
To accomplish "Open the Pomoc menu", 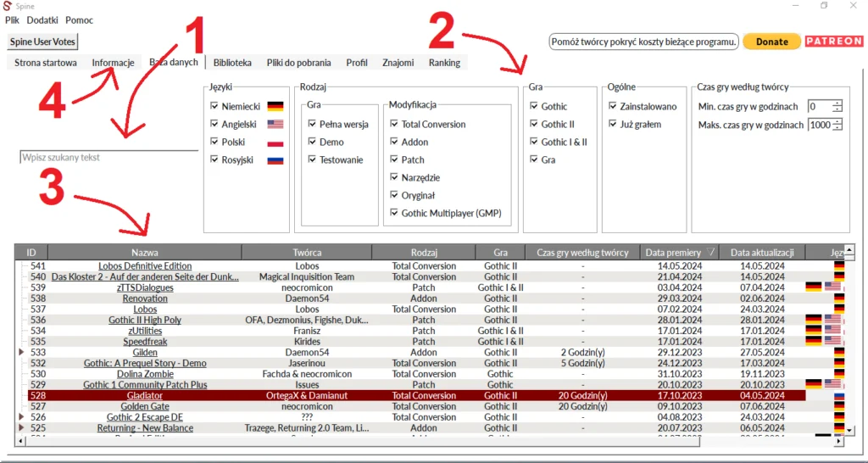I will (x=79, y=20).
